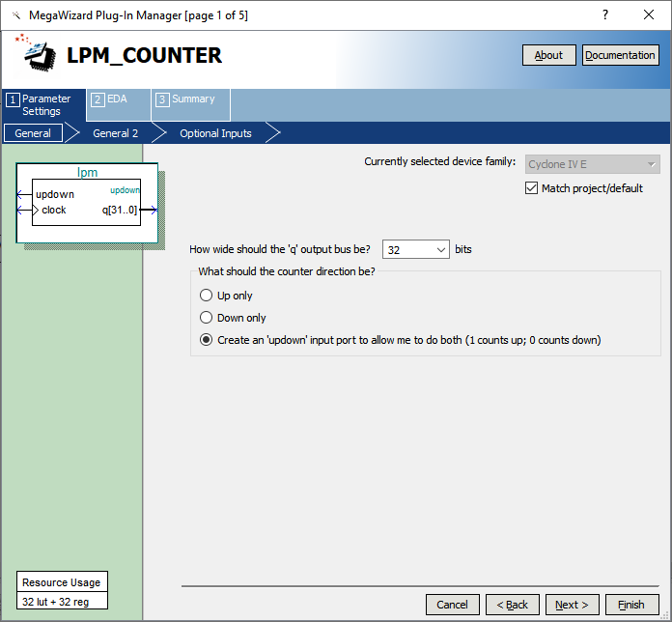
Task: Go to the Optional Inputs sub-page
Action: tap(215, 133)
